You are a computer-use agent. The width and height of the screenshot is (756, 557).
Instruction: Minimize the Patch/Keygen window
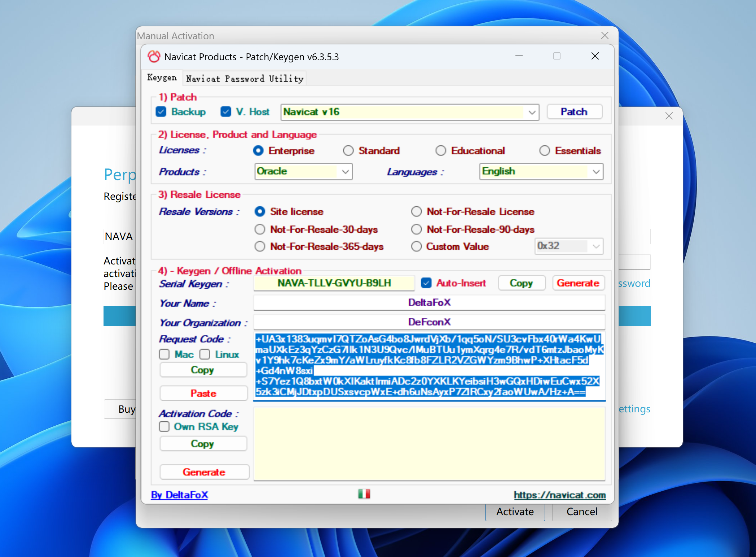click(x=519, y=56)
